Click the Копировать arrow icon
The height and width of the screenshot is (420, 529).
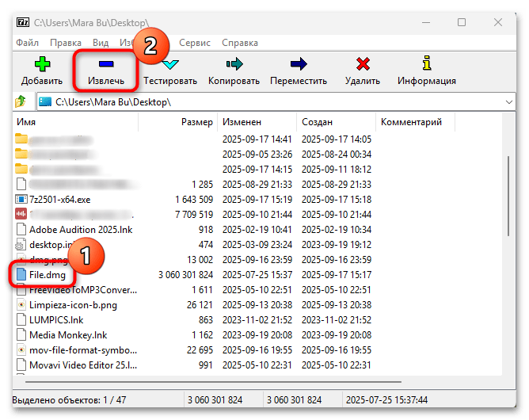[234, 64]
